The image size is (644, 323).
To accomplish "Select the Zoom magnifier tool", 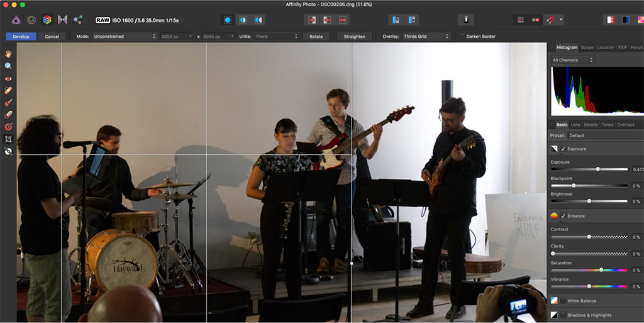I will [x=8, y=66].
